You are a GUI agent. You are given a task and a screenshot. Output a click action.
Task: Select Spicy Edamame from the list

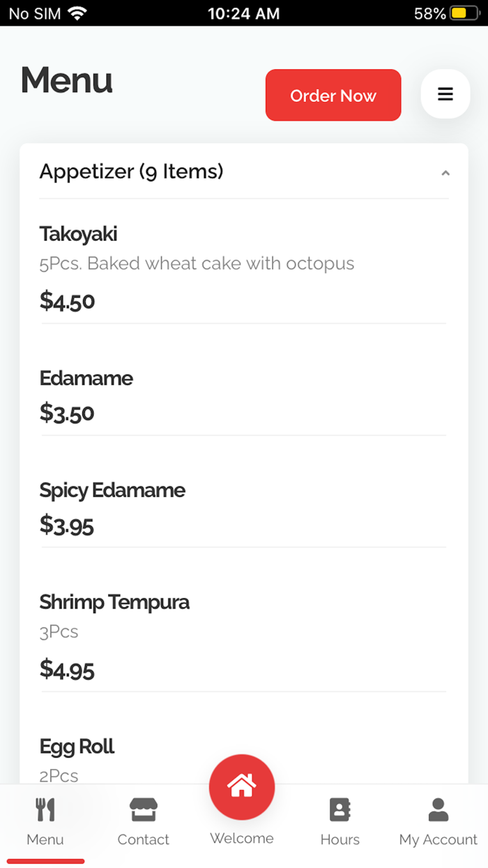[x=112, y=490]
